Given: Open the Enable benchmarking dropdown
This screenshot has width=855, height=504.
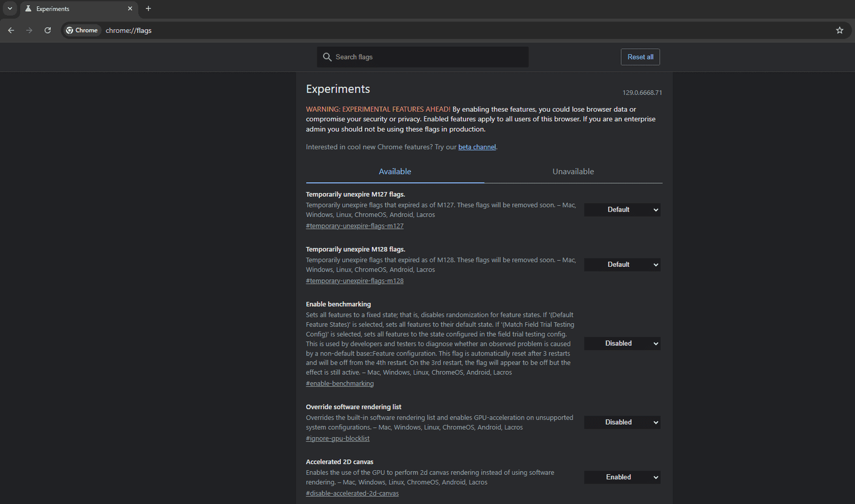Looking at the screenshot, I should pyautogui.click(x=622, y=343).
